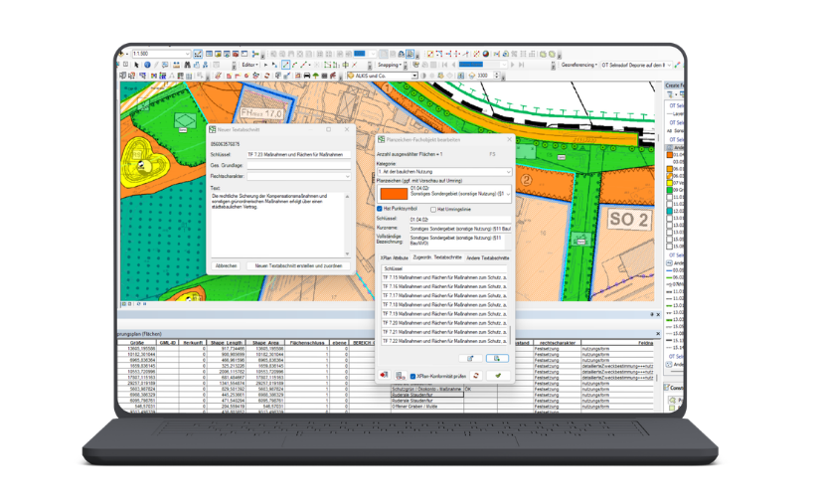
Task: Toggle the XPlan-Konformität prüfen checkbox
Action: click(x=412, y=376)
